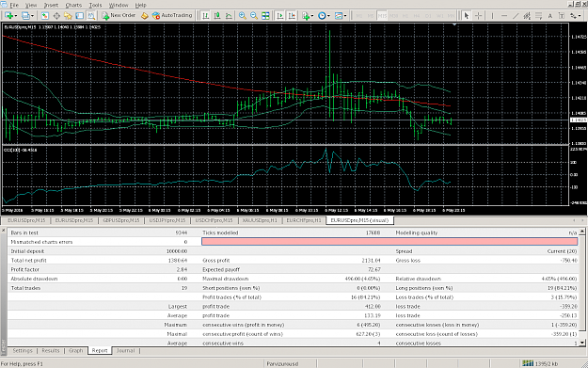Screen dimensions: 588x368
Task: Switch chart to candlesticks mode
Action: tap(217, 16)
